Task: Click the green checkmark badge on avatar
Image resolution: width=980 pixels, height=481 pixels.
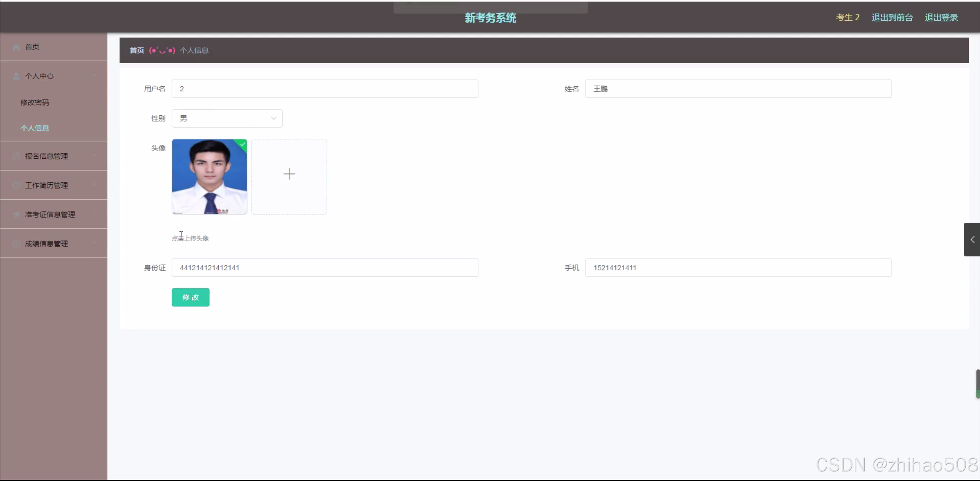Action: [x=242, y=144]
